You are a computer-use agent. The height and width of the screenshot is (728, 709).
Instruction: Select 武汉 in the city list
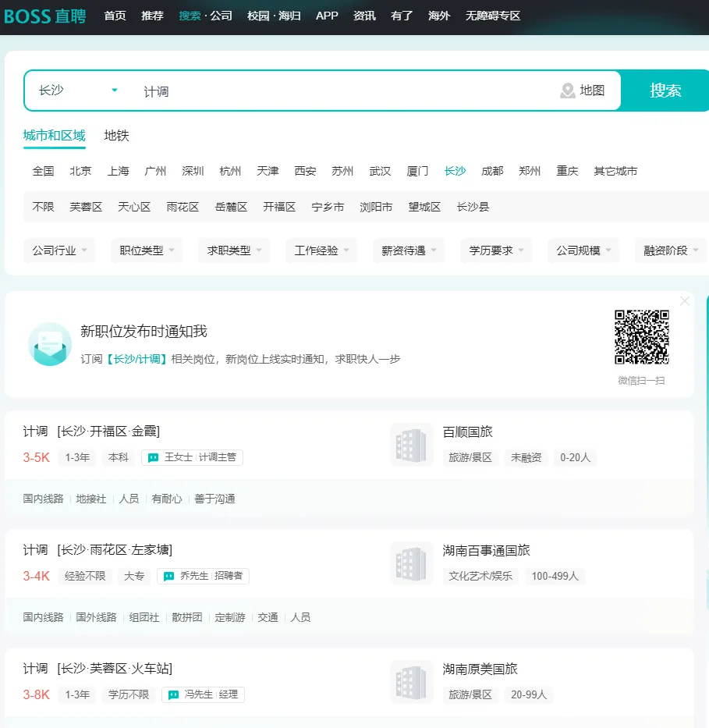[380, 172]
